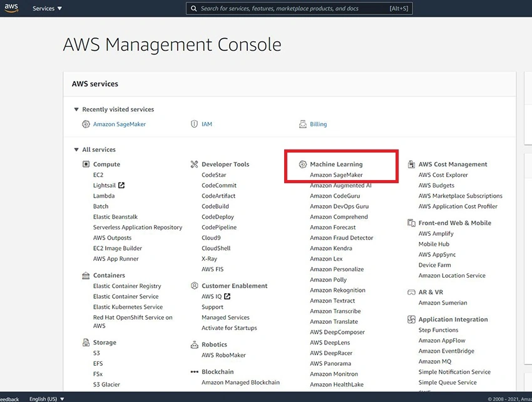This screenshot has height=402, width=532.
Task: Open X-Ray service
Action: click(209, 259)
